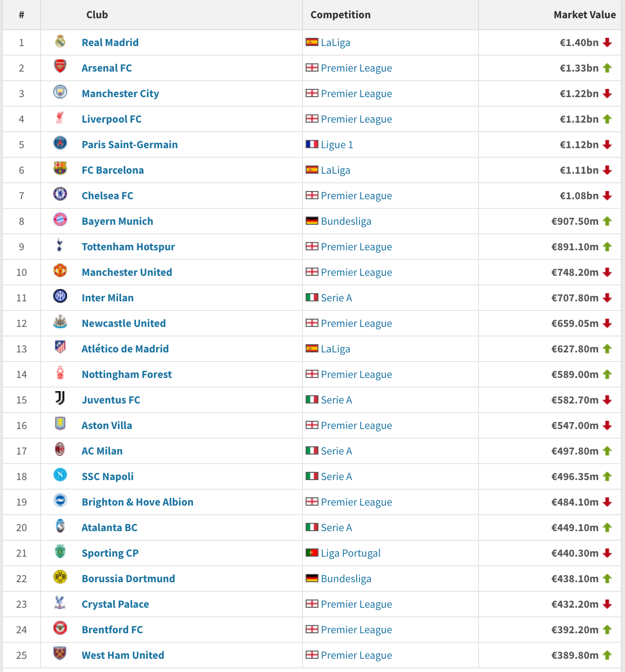The width and height of the screenshot is (625, 672).
Task: Open the Bundesliga link in Bayern Munich row
Action: pyautogui.click(x=346, y=221)
